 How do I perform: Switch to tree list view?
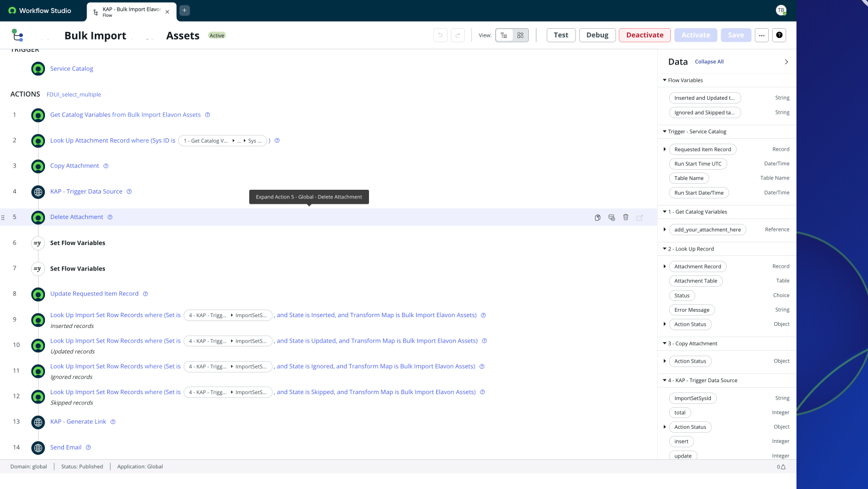coord(504,35)
